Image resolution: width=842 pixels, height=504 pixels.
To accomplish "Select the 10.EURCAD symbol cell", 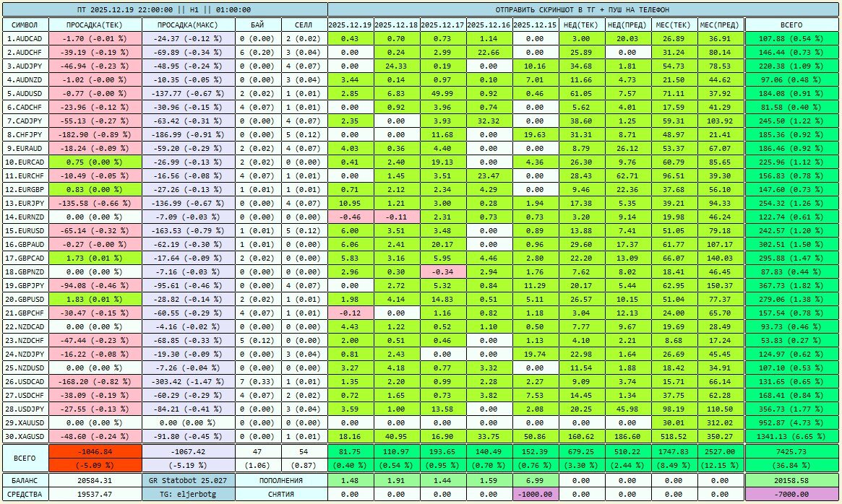I will 25,162.
